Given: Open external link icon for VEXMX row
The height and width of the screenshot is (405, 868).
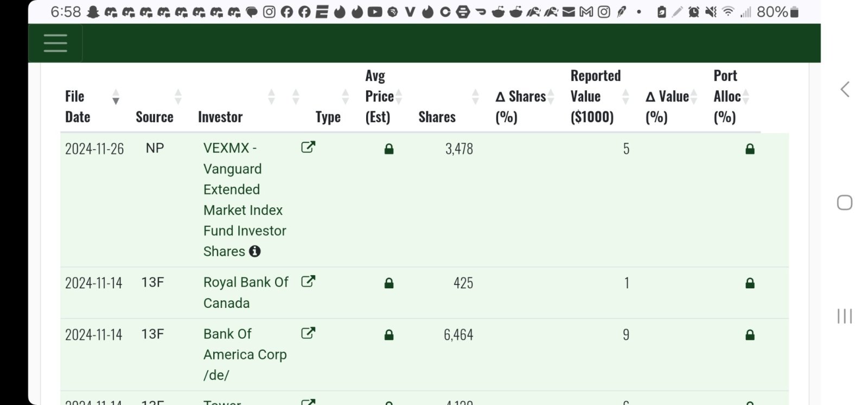Looking at the screenshot, I should 308,147.
